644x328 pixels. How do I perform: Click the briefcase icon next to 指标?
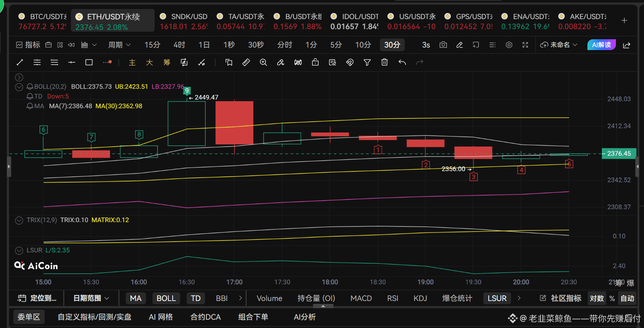point(49,45)
